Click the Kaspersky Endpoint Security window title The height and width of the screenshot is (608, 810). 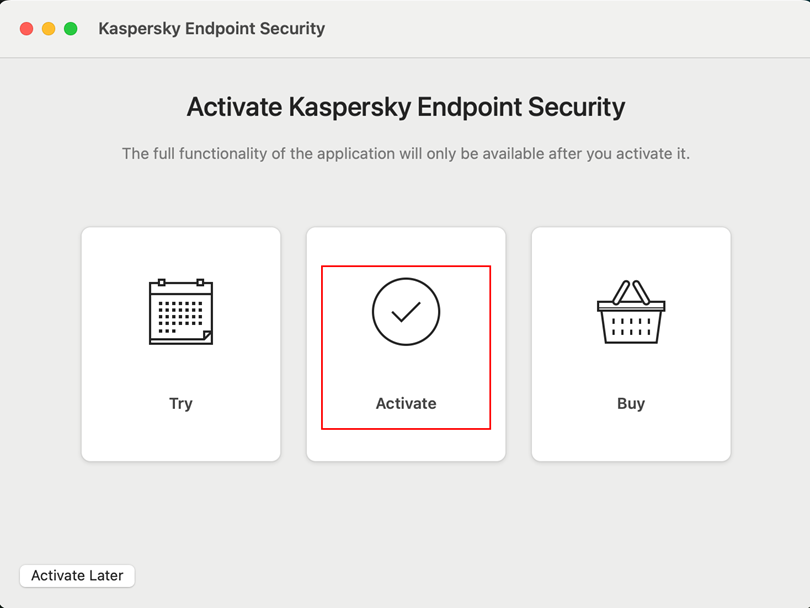211,29
